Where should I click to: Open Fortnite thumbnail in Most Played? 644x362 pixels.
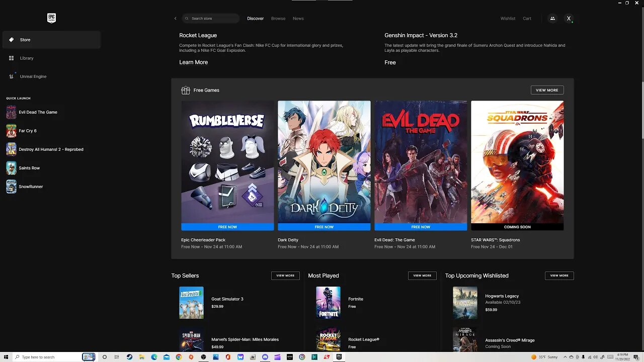[x=328, y=303]
